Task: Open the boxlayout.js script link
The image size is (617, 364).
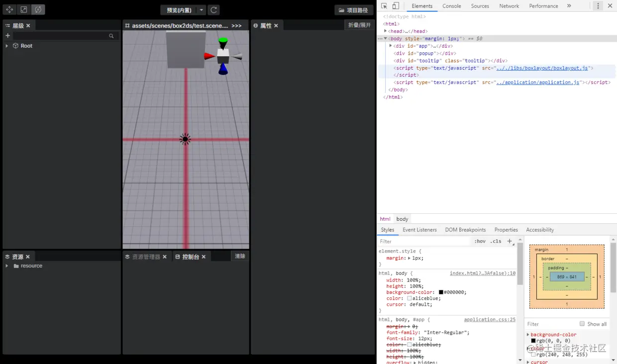Action: coord(542,68)
